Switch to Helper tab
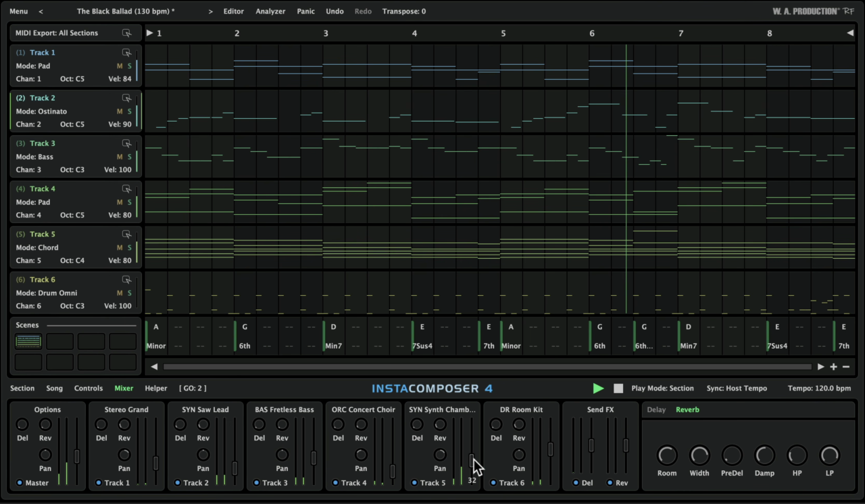The image size is (865, 504). 156,388
